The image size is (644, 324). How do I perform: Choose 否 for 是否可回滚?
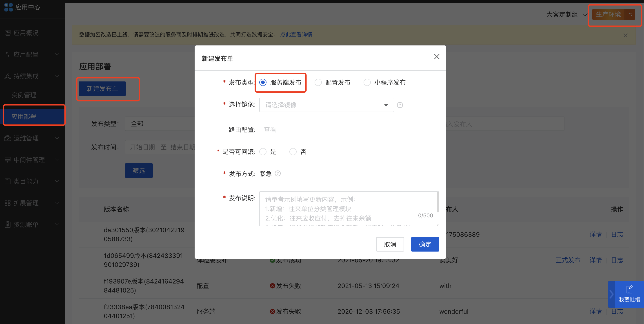click(x=293, y=152)
